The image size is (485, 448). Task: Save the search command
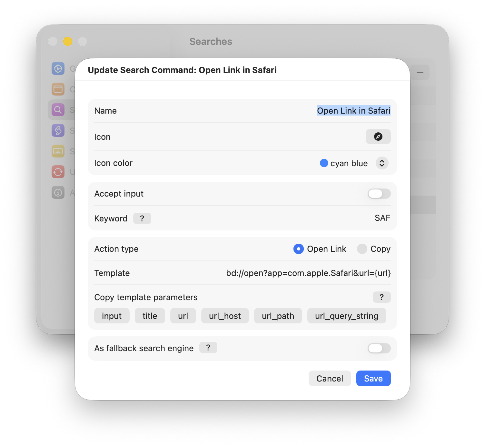pos(373,378)
